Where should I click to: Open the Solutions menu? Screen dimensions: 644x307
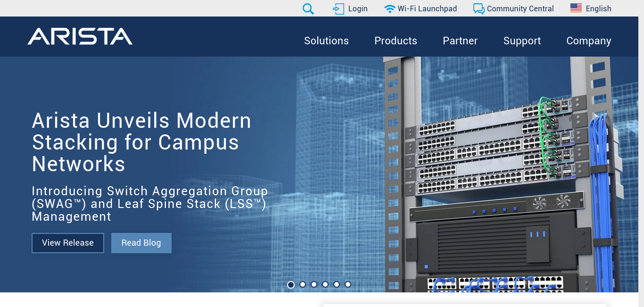pos(326,41)
